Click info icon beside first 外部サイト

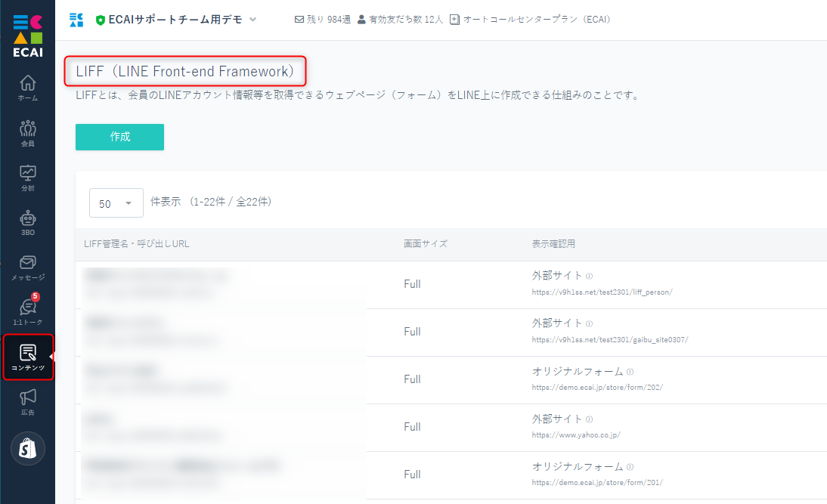click(x=589, y=277)
